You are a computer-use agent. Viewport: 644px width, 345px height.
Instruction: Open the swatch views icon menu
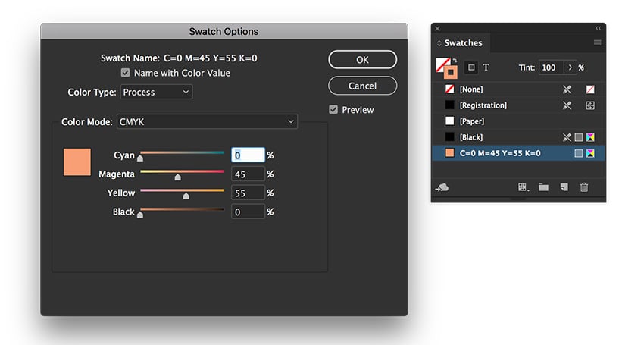coord(523,187)
